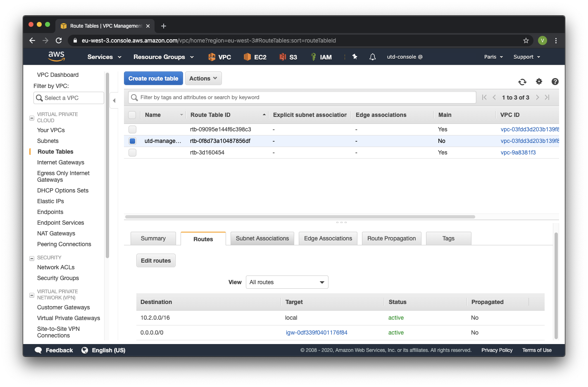
Task: Switch to Route Propagation tab
Action: tap(392, 238)
